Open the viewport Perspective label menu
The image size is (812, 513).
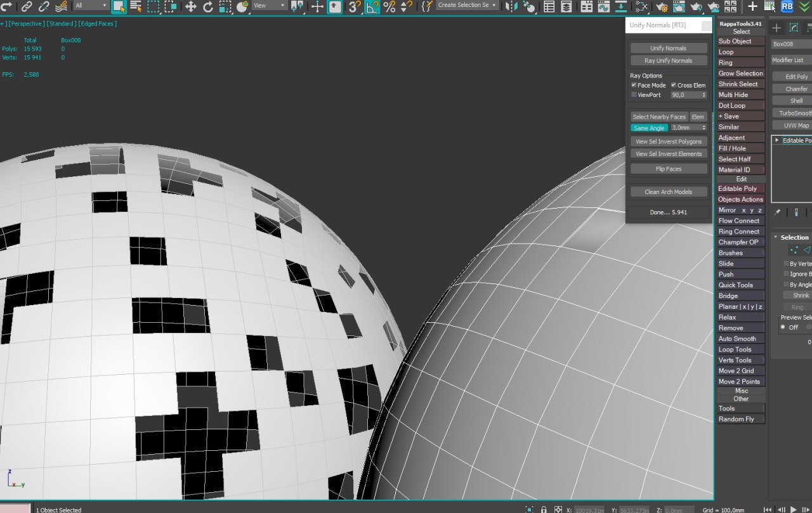27,23
